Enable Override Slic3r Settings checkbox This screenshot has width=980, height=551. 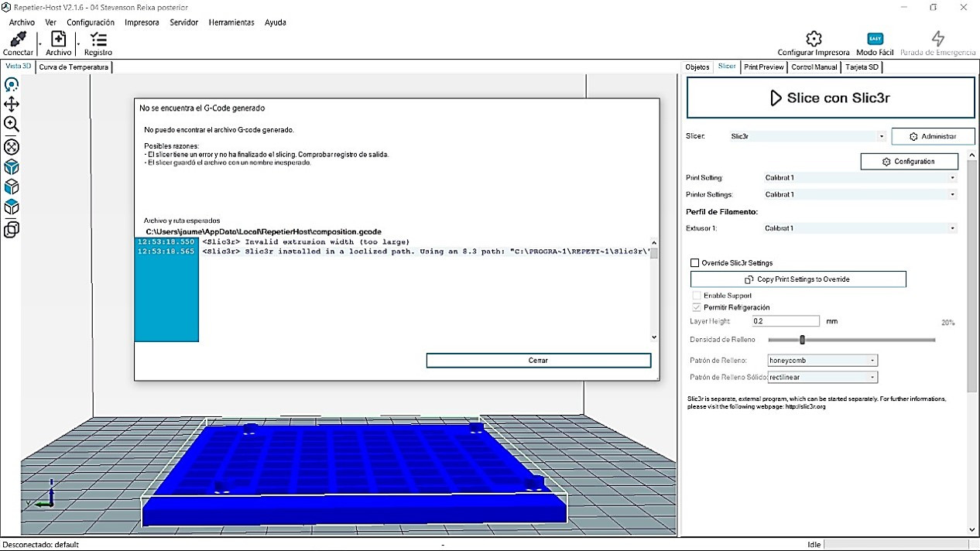[695, 263]
